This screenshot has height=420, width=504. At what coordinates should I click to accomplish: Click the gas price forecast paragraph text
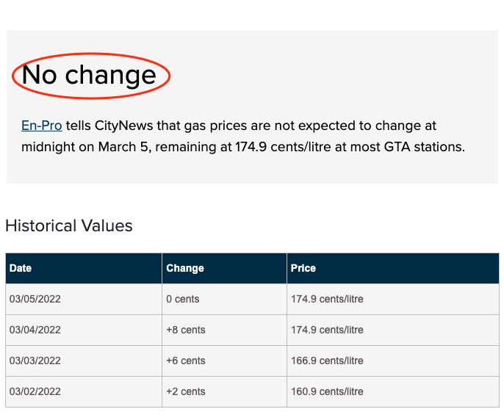coord(243,137)
